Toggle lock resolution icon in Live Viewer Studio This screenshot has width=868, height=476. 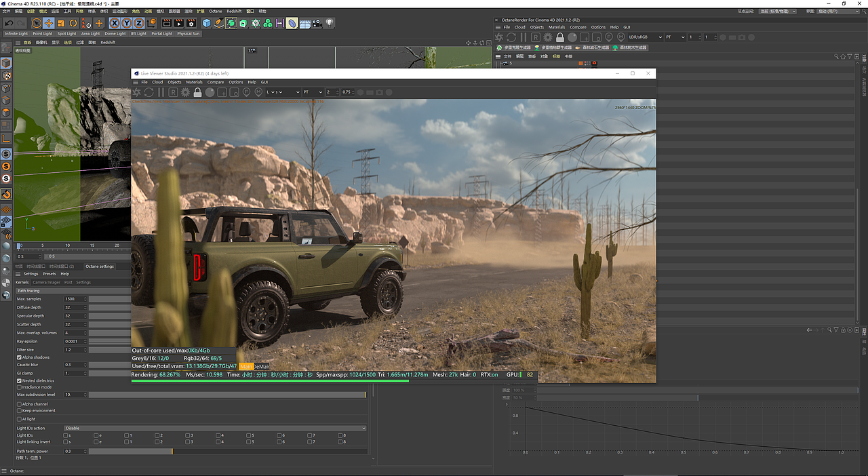pyautogui.click(x=197, y=92)
